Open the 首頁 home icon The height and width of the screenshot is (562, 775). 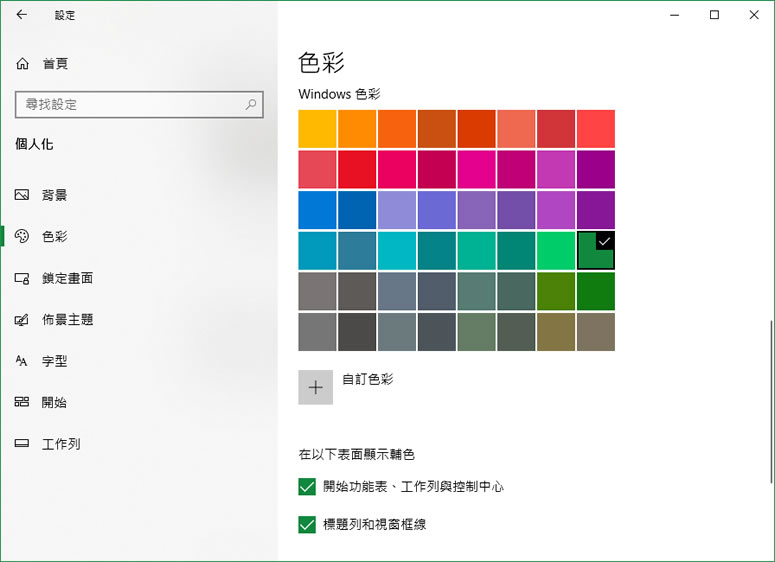click(23, 64)
